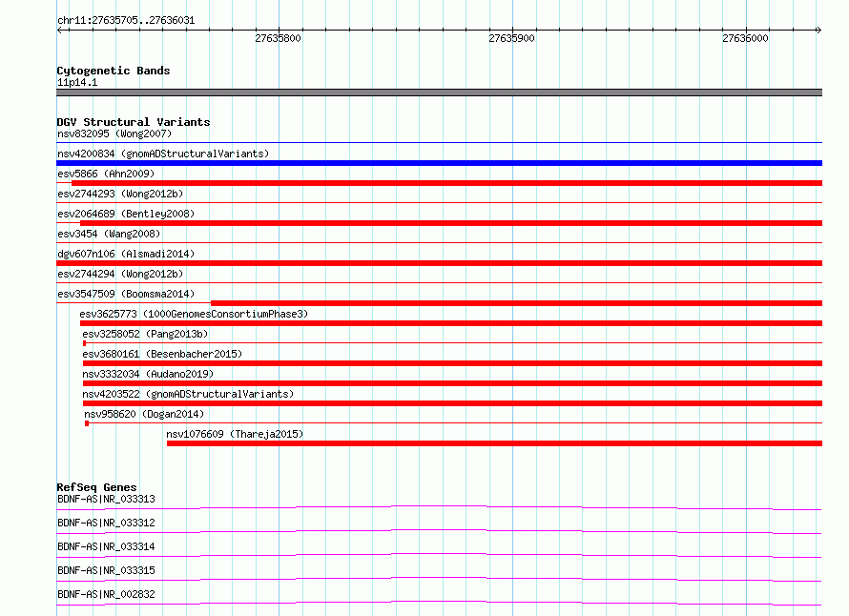The image size is (849, 616).
Task: Click ruler position 27635800
Action: (278, 38)
